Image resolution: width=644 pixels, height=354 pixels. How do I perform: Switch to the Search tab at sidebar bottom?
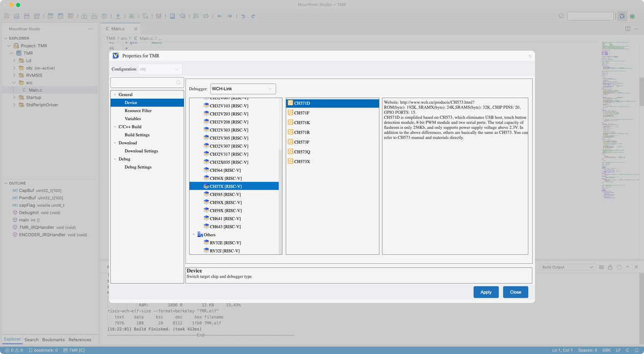[32, 339]
